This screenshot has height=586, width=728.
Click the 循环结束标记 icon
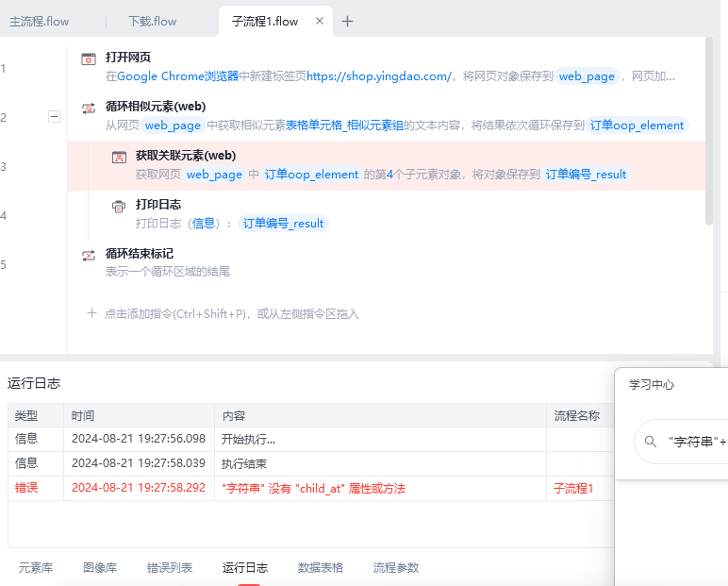coord(89,255)
